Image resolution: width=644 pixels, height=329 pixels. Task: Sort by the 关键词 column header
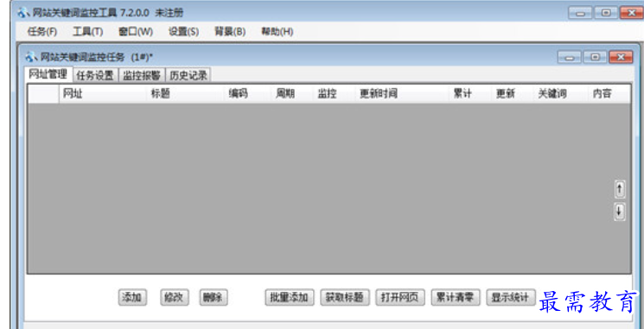[561, 94]
